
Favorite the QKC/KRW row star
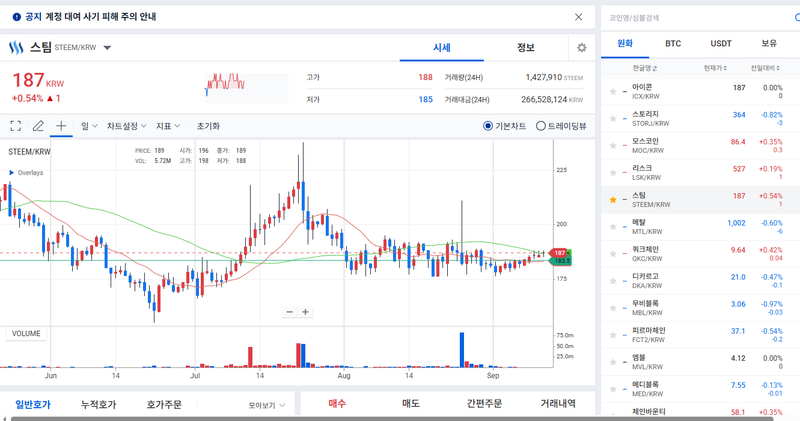[x=613, y=254]
